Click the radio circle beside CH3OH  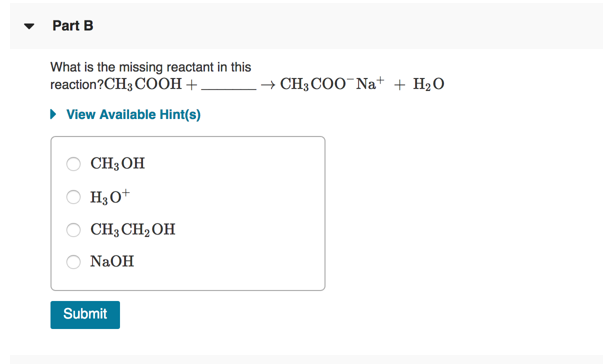point(73,164)
